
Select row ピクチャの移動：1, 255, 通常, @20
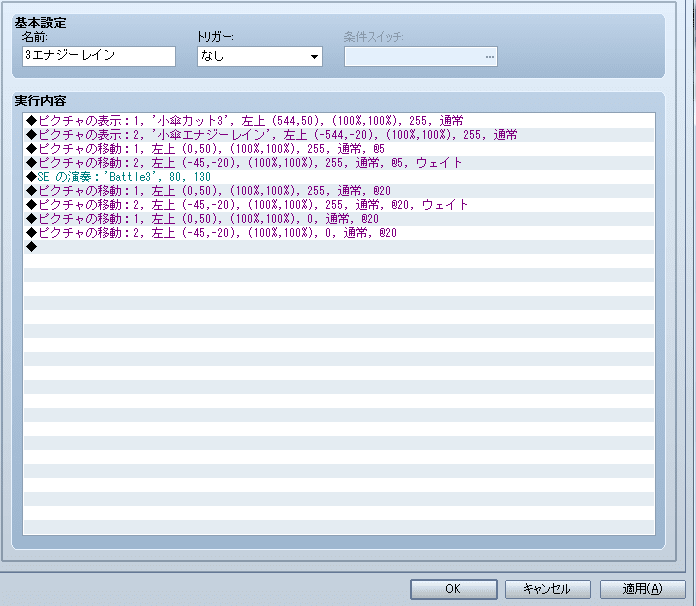coord(339,191)
